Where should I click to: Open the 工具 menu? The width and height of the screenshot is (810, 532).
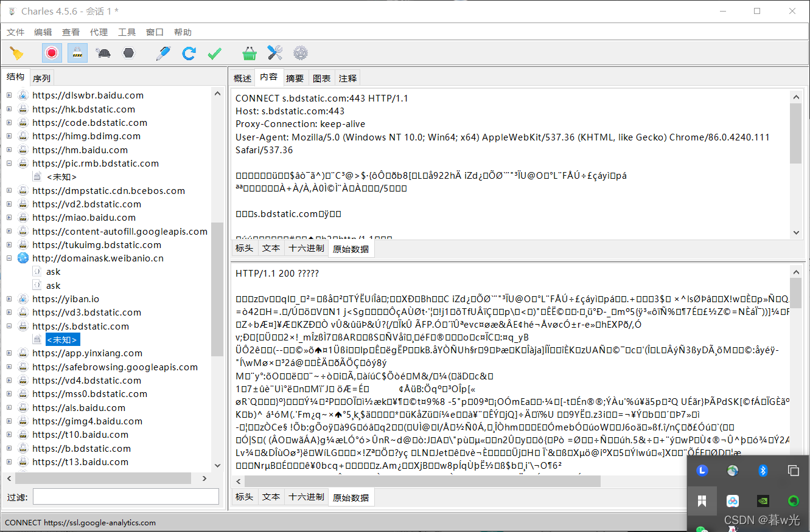[x=127, y=32]
